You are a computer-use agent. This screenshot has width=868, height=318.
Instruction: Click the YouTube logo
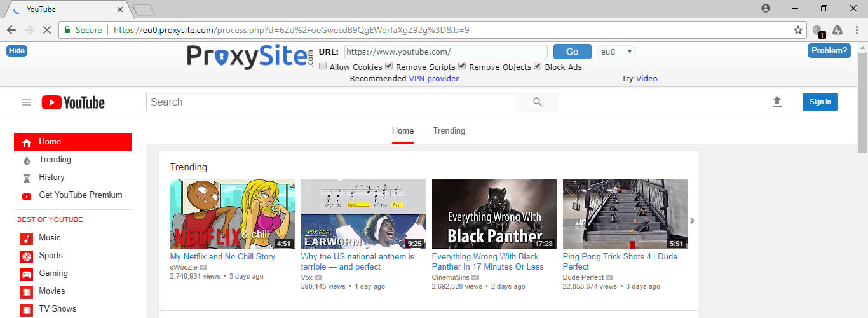click(73, 102)
